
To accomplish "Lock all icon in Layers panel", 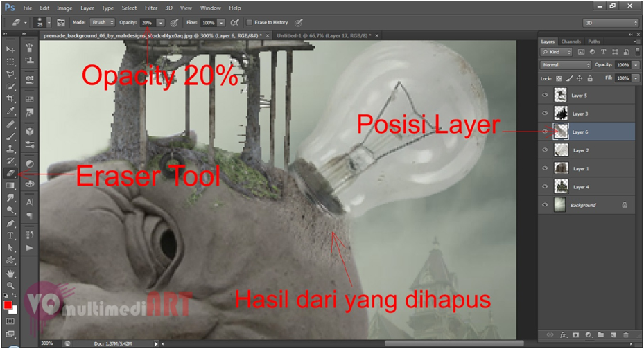I will (590, 78).
